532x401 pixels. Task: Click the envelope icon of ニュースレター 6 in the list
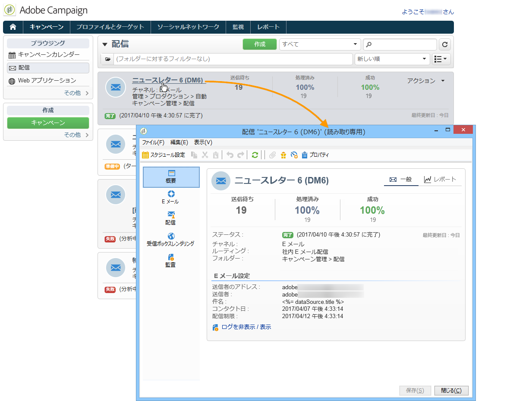click(115, 87)
